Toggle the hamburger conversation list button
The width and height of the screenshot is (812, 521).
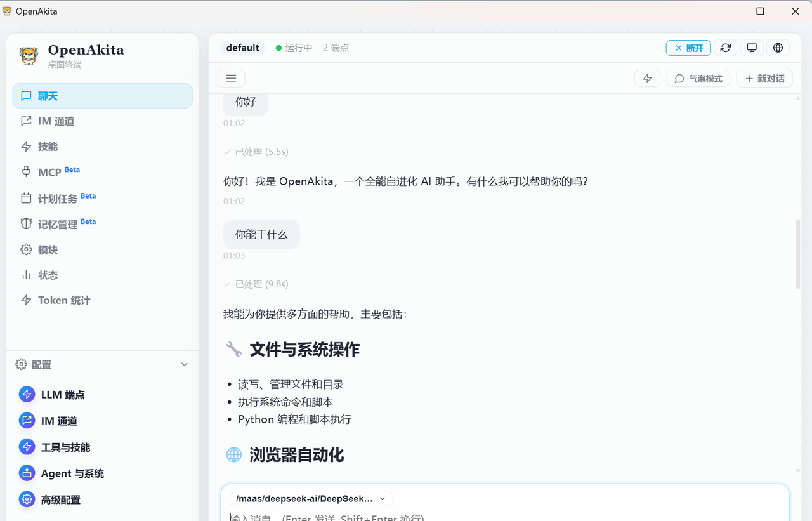coord(231,78)
